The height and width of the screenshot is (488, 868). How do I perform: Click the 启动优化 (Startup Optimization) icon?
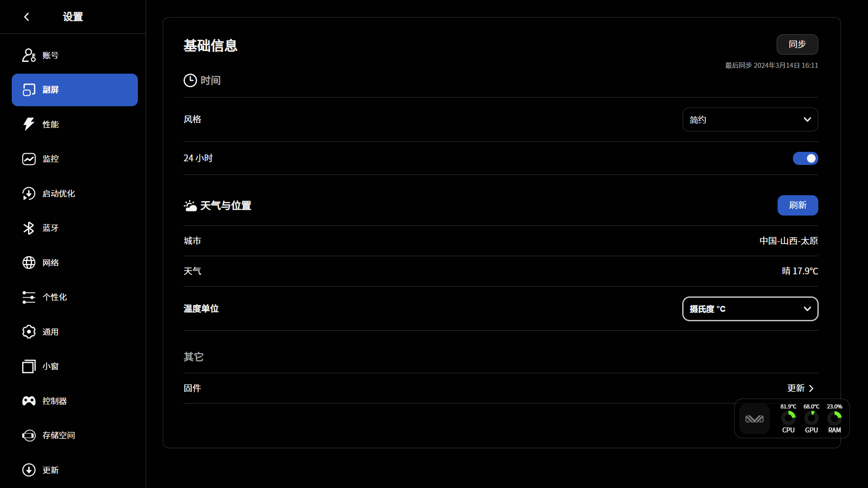[28, 194]
